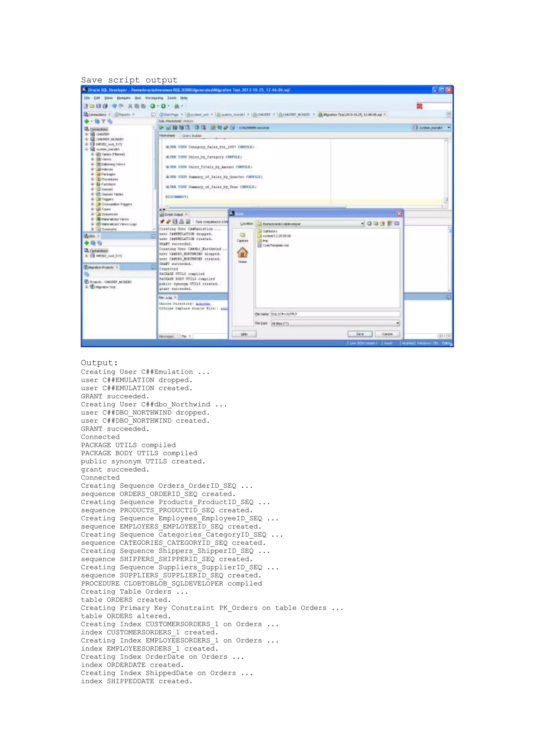Click the red search icon at top right
The height and width of the screenshot is (756, 535).
[419, 106]
